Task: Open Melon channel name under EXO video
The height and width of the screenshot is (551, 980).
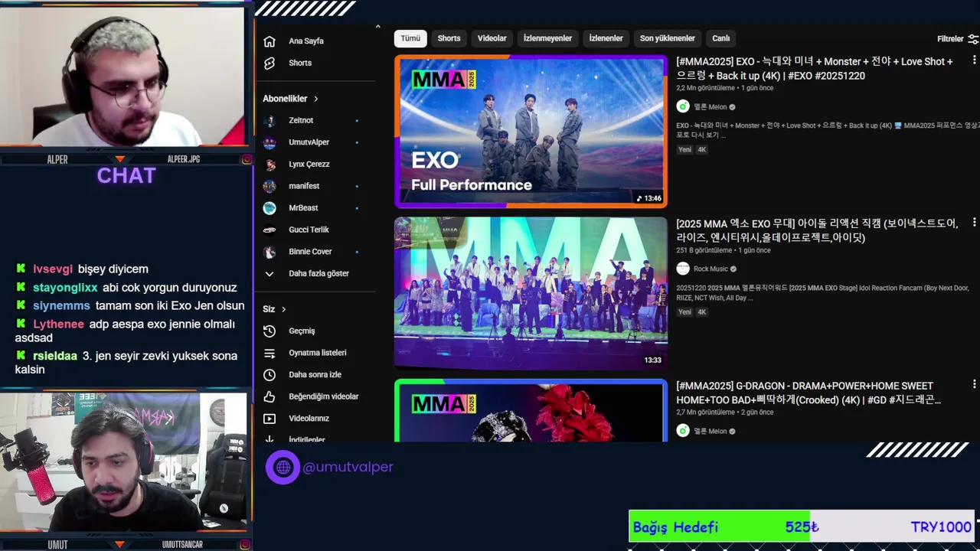Action: (710, 107)
